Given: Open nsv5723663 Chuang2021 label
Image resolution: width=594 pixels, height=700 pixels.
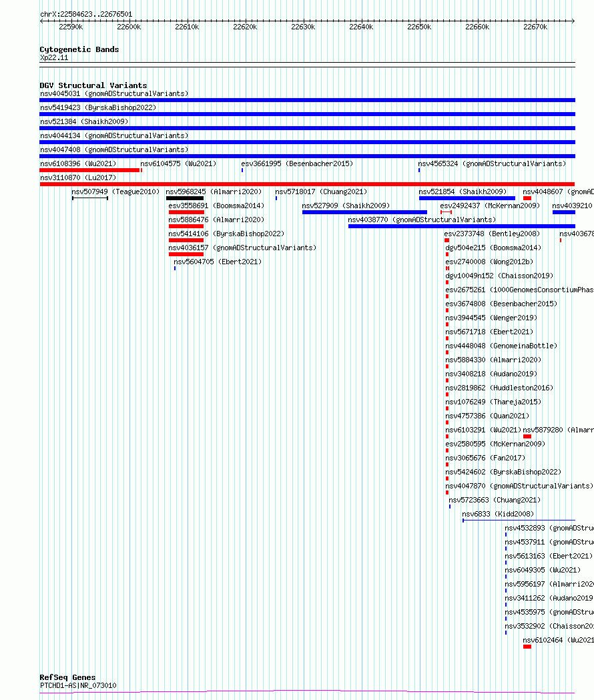Looking at the screenshot, I should coord(495,500).
